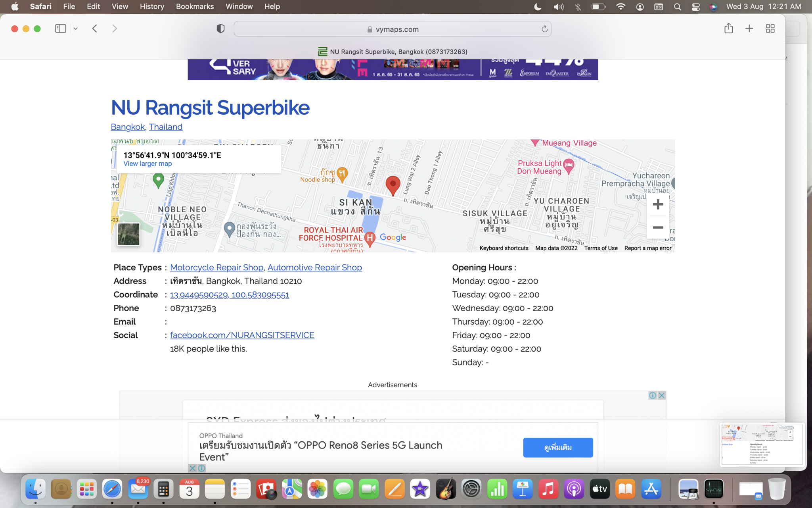Viewport: 812px width, 508px height.
Task: Open Finder from the Dock
Action: click(35, 489)
